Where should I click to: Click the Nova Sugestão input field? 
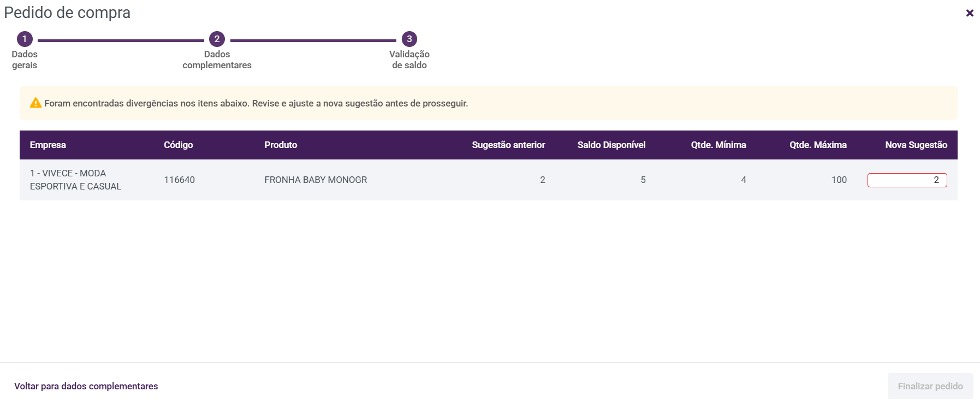click(x=907, y=180)
